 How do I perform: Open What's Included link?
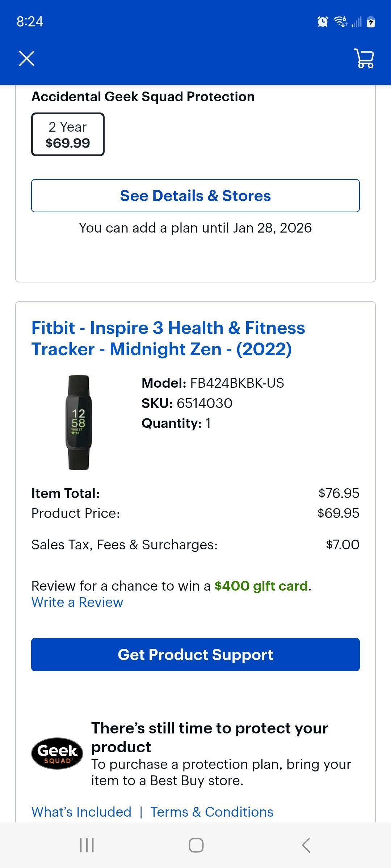pos(81,812)
